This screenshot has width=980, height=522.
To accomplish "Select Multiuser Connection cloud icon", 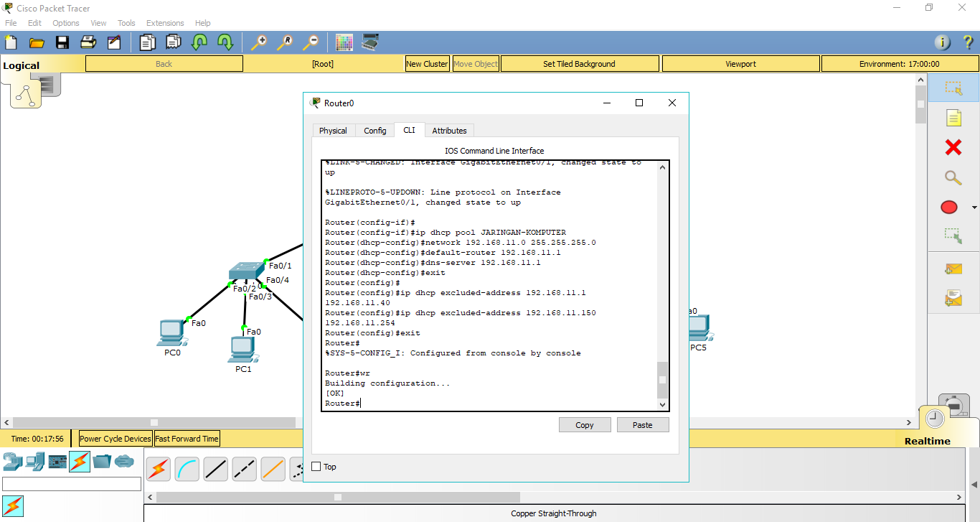I will pyautogui.click(x=124, y=461).
